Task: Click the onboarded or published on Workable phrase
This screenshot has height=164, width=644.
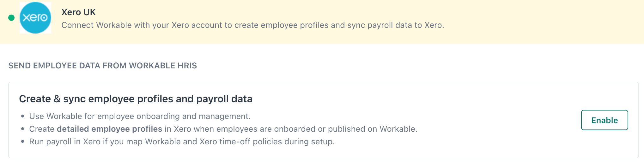Action: pos(346,129)
